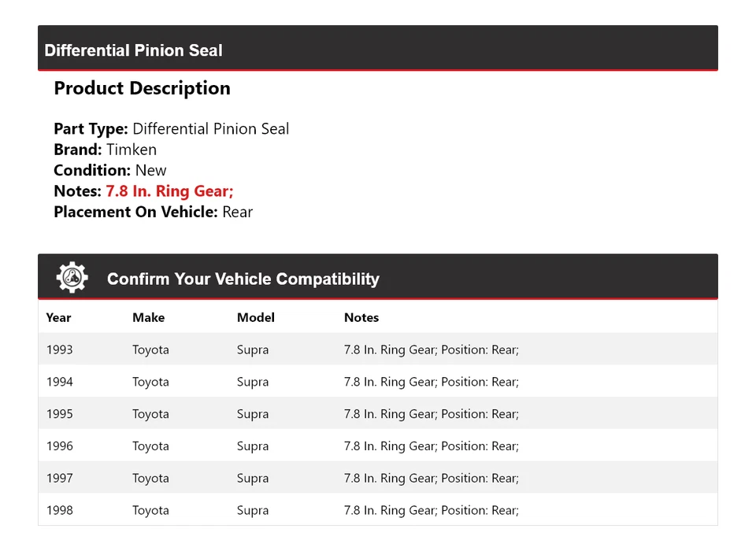This screenshot has height=551, width=756.
Task: Select the 1996 year cell
Action: [59, 446]
